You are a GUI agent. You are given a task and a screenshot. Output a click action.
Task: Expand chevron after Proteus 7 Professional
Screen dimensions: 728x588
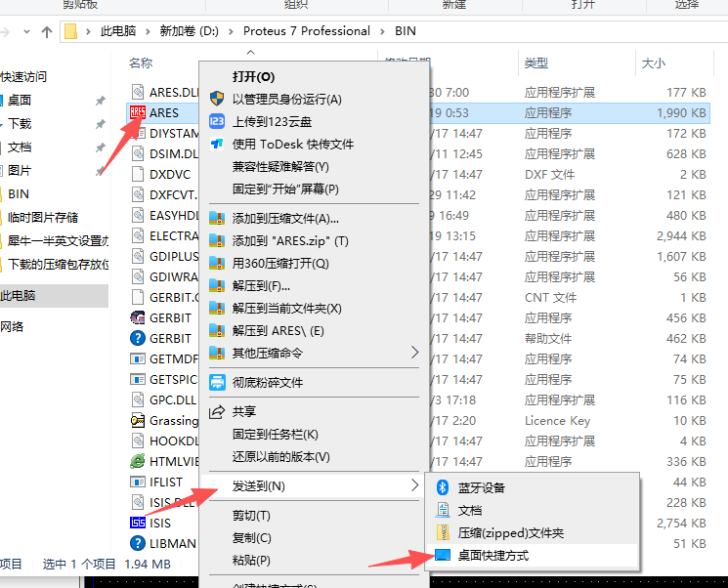383,31
